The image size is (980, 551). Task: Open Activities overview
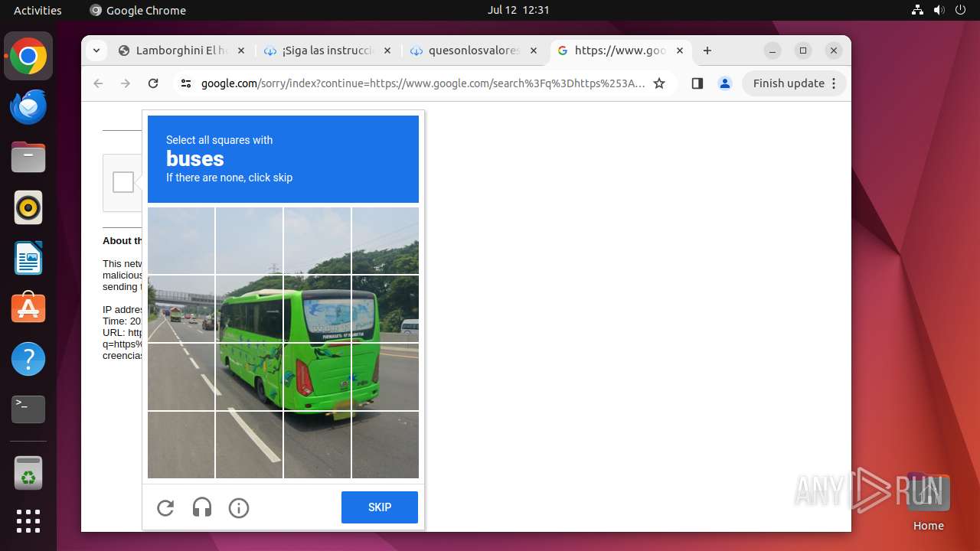[38, 10]
